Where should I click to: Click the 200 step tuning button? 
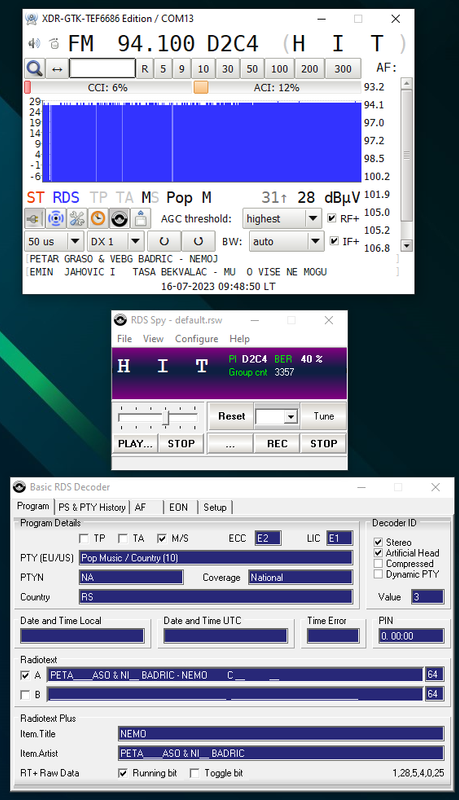coord(309,68)
